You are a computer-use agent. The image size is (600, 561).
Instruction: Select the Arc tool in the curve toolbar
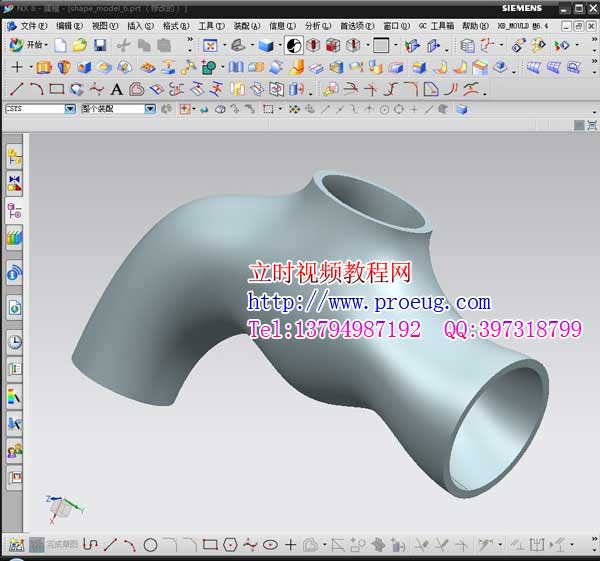pyautogui.click(x=36, y=90)
